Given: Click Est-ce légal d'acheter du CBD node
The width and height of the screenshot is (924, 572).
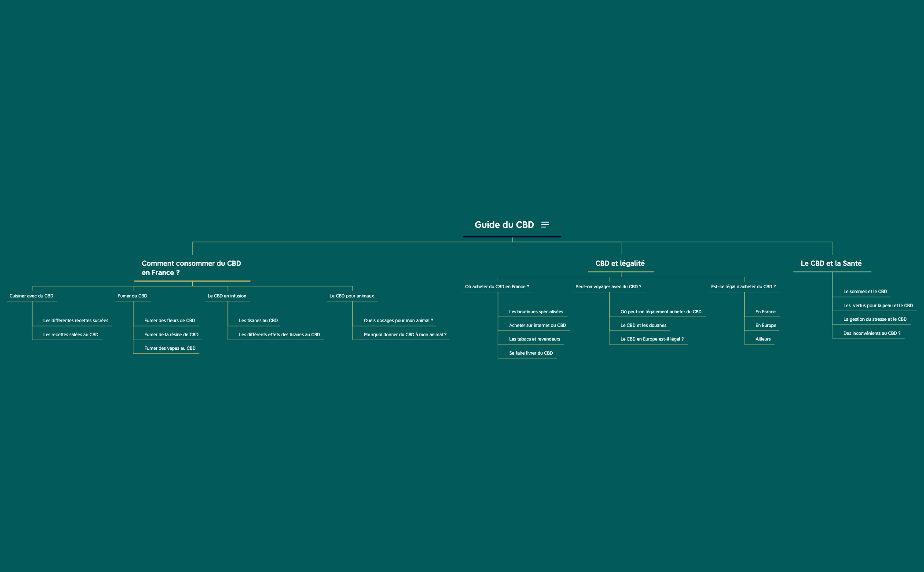Looking at the screenshot, I should pyautogui.click(x=743, y=286).
